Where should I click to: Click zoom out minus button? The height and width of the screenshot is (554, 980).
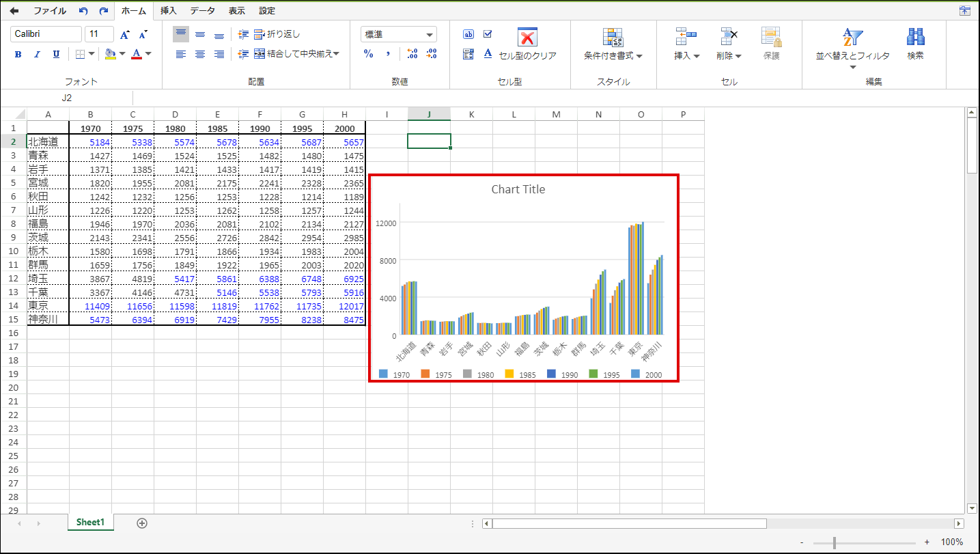tap(802, 542)
